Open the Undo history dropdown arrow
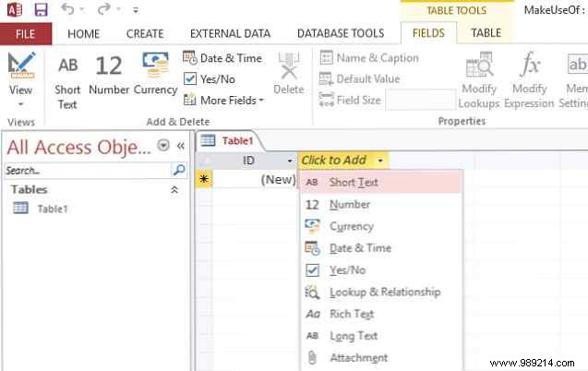588x371 pixels. click(x=82, y=10)
